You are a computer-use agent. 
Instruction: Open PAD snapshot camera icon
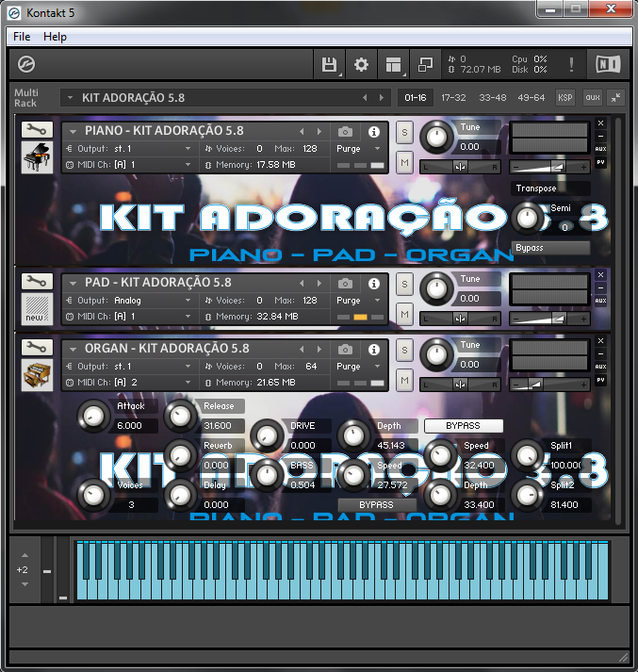point(345,284)
